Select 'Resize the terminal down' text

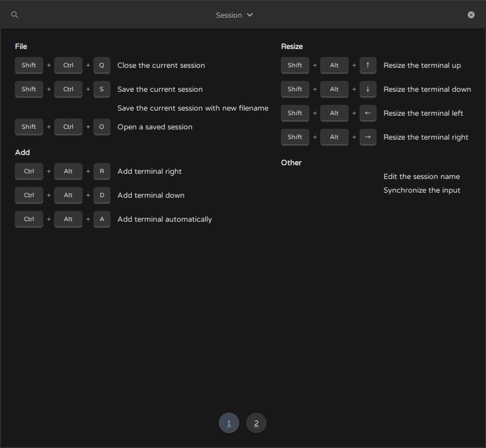point(427,89)
